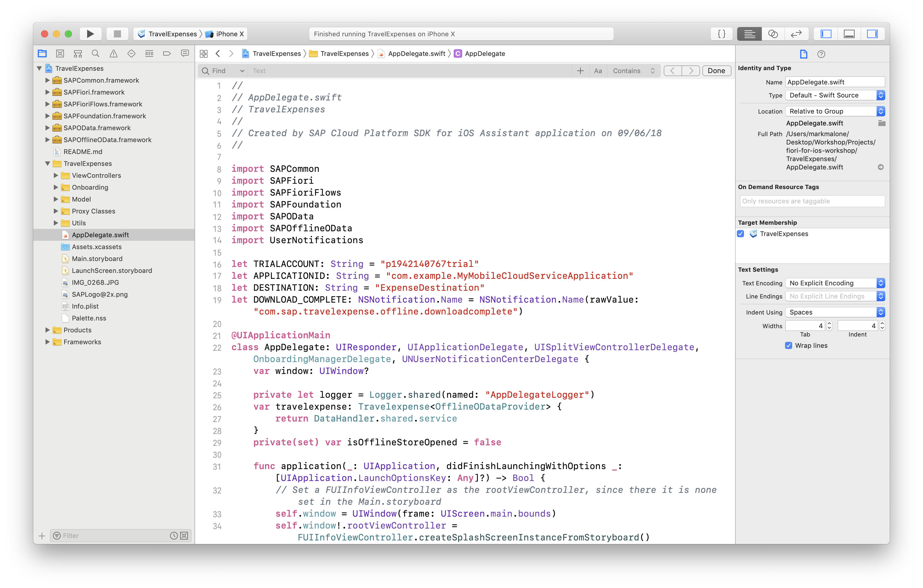Open the Contains match type dropdown
Image resolution: width=923 pixels, height=588 pixels.
634,71
